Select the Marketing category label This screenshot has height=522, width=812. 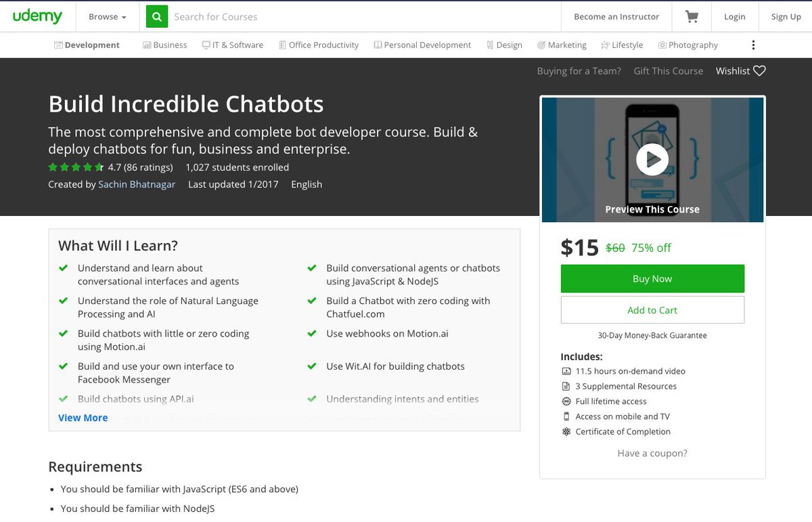point(567,45)
